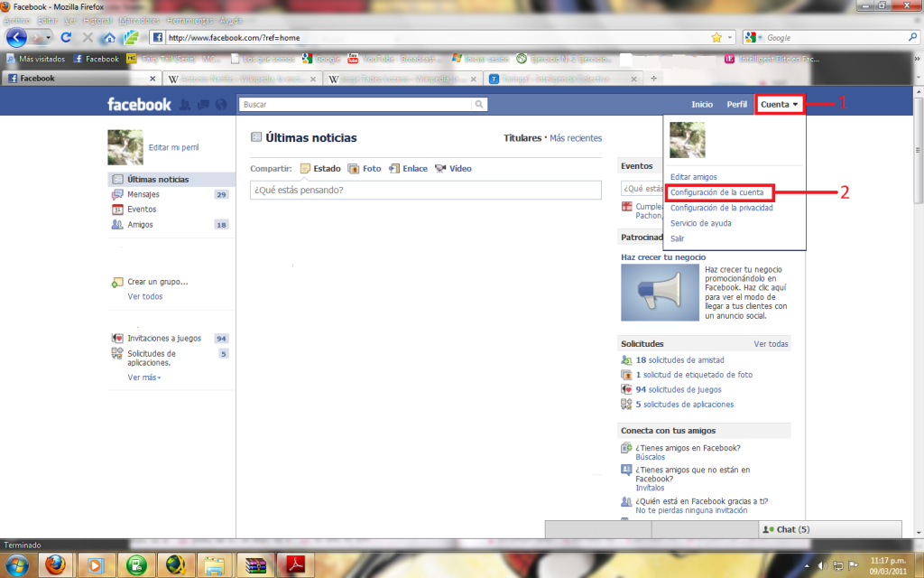Viewport: 924px width, 578px height.
Task: Open the Cuenta dropdown menu
Action: click(779, 105)
